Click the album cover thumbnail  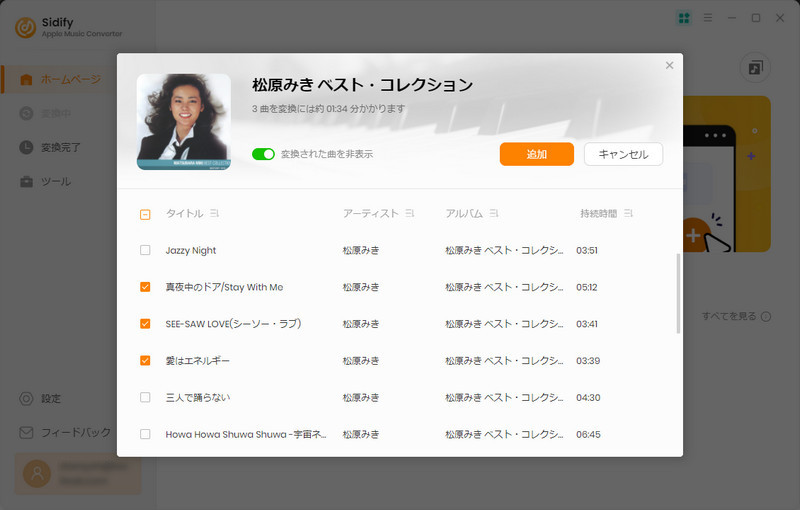(x=184, y=122)
